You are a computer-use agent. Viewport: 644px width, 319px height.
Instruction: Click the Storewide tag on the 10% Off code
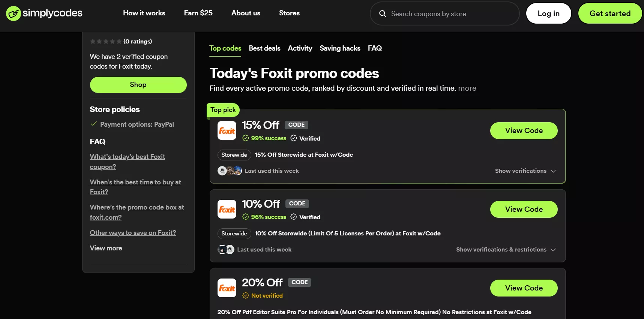tap(234, 233)
